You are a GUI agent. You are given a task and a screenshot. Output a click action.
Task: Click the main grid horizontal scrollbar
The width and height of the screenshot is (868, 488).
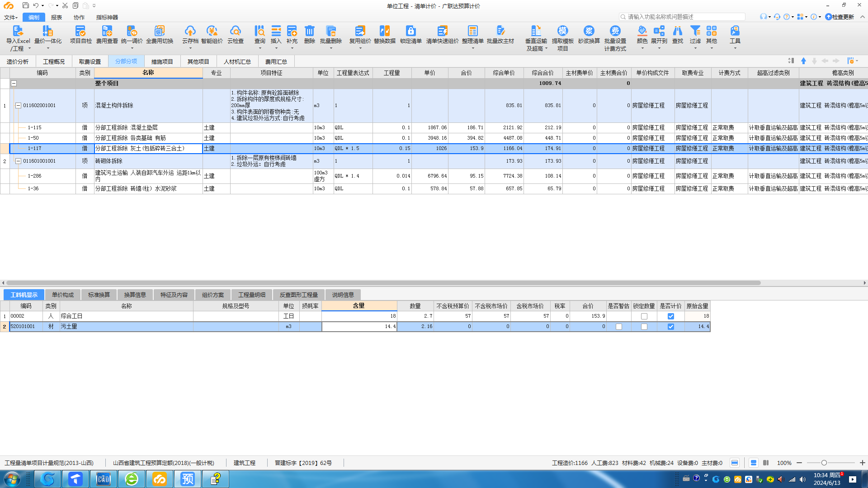(x=383, y=283)
